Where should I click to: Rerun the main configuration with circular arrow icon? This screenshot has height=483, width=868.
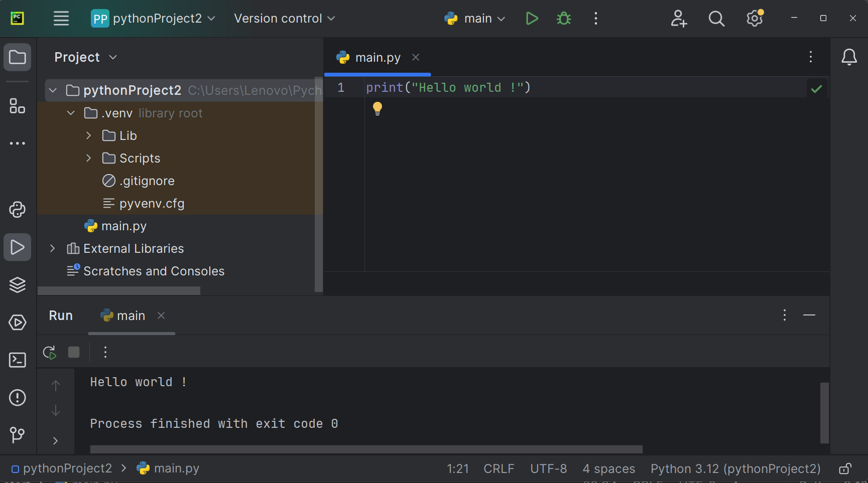[x=49, y=352]
